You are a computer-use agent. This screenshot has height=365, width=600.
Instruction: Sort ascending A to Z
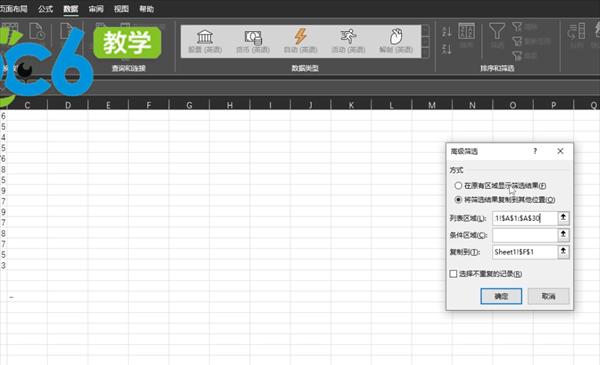pos(447,31)
